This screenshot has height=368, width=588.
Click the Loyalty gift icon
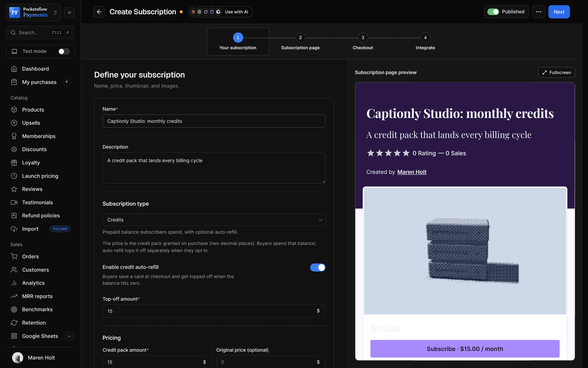point(14,162)
